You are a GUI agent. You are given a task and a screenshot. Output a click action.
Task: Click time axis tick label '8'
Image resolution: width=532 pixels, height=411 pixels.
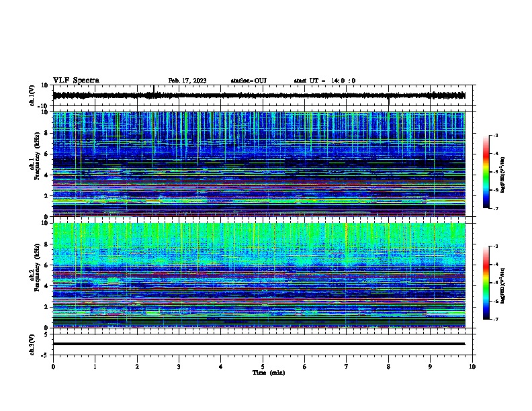click(x=388, y=367)
